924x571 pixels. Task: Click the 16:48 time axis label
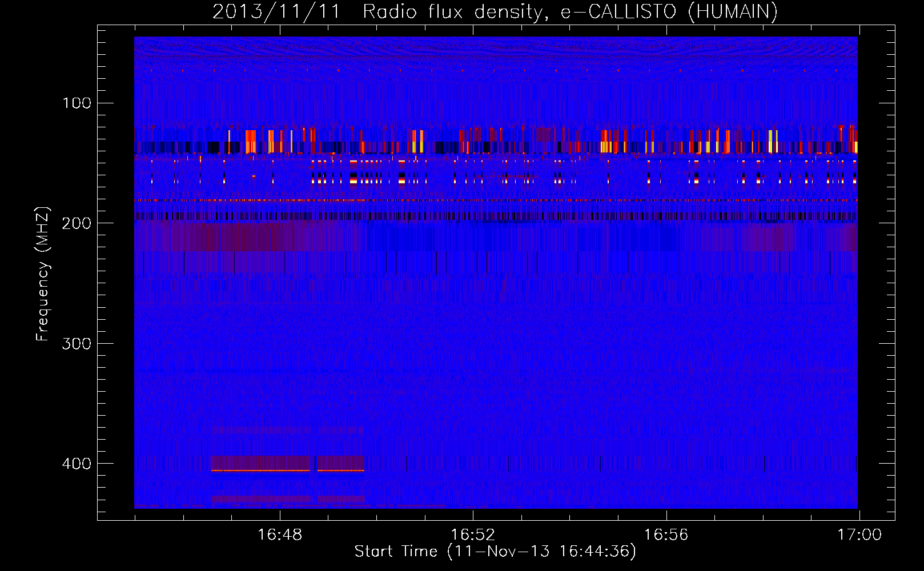pyautogui.click(x=280, y=535)
